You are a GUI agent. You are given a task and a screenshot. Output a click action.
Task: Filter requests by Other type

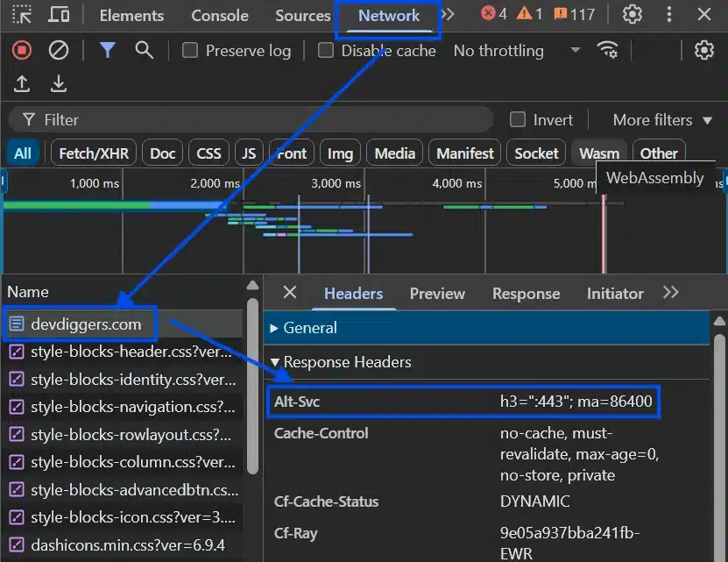click(x=659, y=153)
